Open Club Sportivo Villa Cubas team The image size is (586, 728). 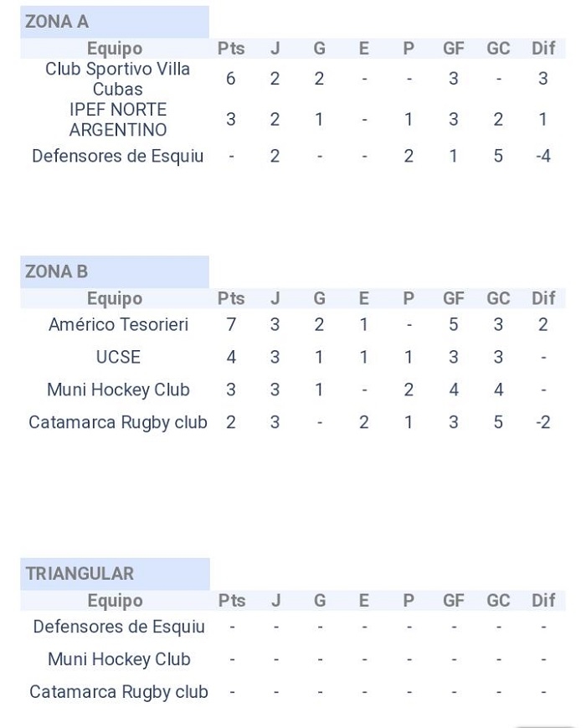tap(118, 79)
